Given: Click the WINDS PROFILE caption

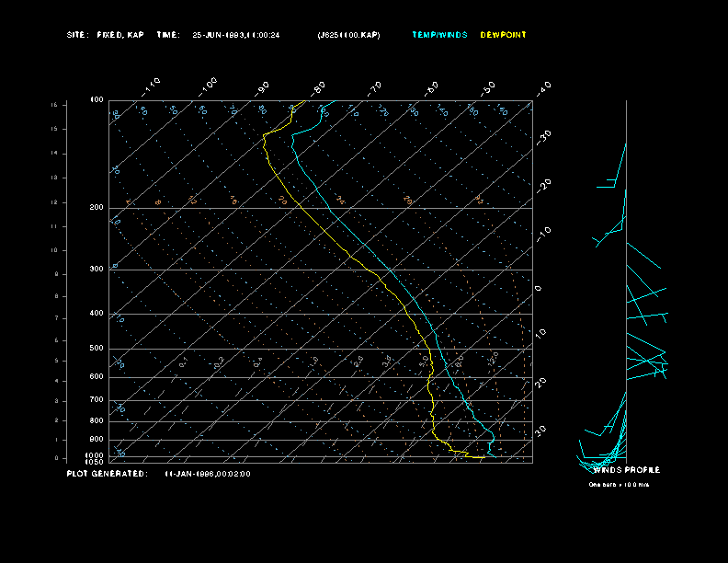Looking at the screenshot, I should pos(627,470).
